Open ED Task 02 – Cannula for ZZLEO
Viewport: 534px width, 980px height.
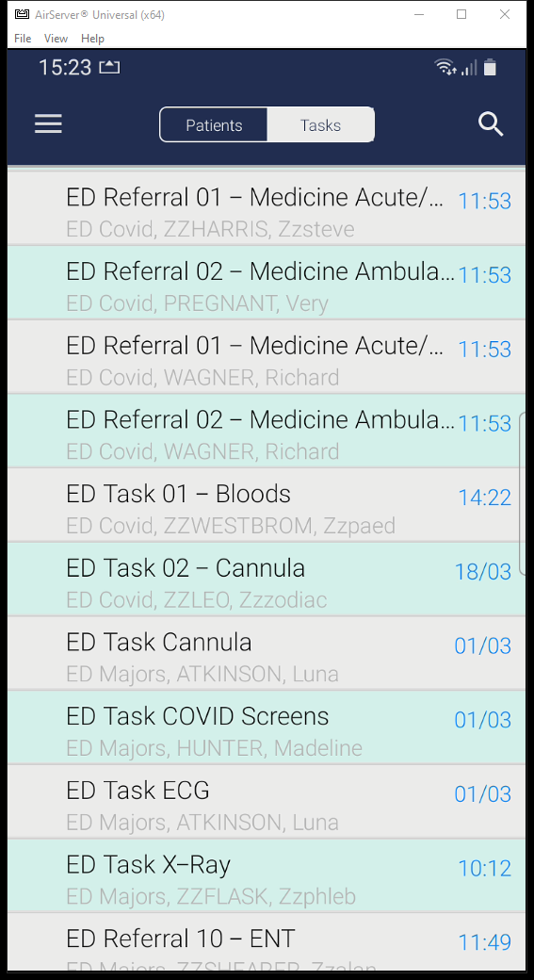tap(267, 580)
